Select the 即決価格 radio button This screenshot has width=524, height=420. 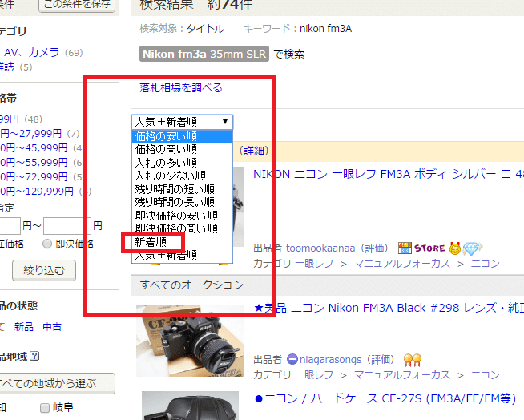[47, 244]
